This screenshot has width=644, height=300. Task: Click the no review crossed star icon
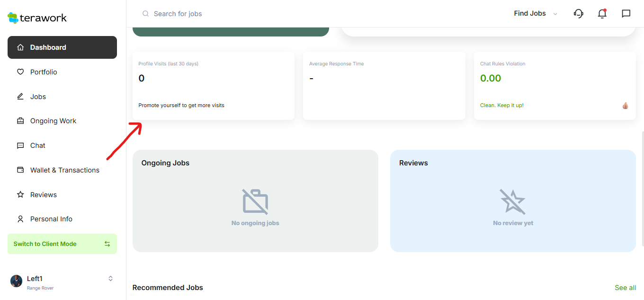pyautogui.click(x=513, y=201)
